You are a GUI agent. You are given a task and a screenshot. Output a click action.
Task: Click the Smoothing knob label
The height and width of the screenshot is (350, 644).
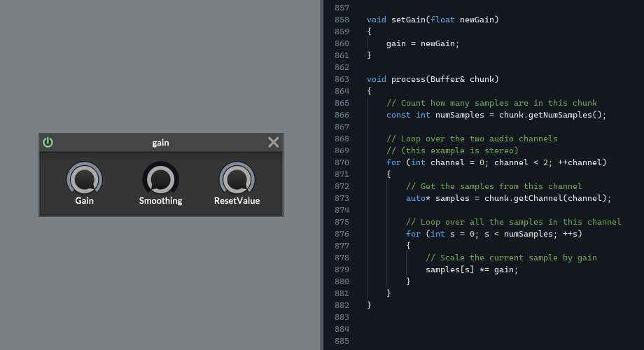[x=160, y=200]
